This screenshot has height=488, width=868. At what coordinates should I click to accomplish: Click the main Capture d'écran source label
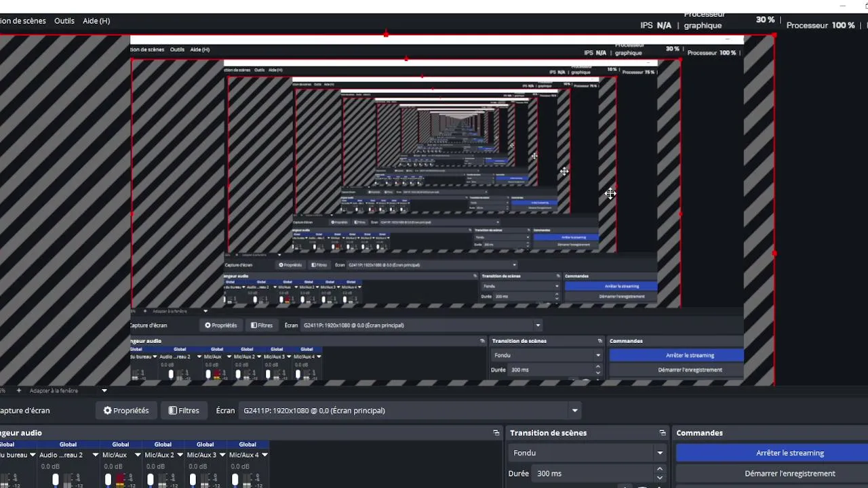pos(24,411)
